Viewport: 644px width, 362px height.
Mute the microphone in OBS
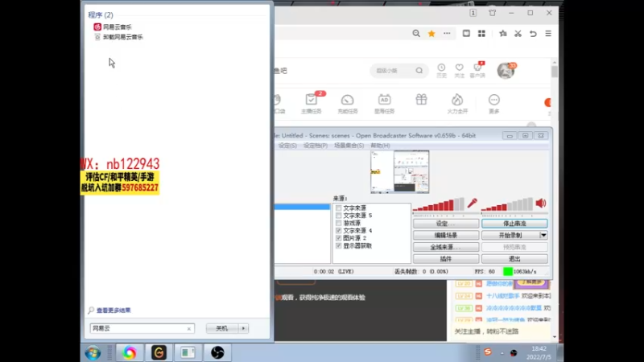(473, 204)
